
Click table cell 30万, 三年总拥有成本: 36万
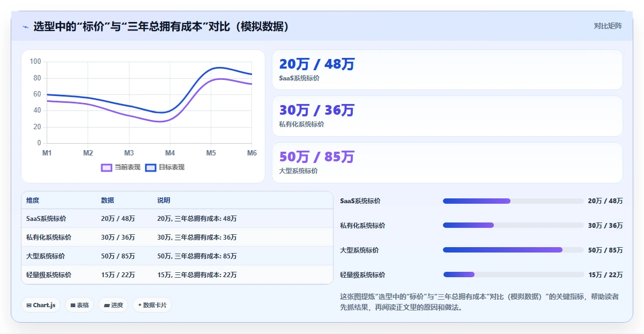coord(197,237)
